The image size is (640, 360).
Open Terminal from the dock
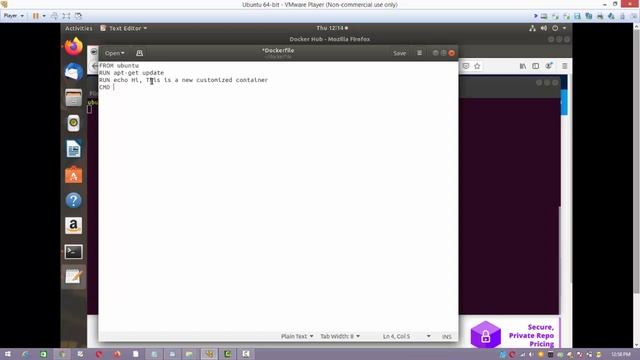tap(73, 251)
